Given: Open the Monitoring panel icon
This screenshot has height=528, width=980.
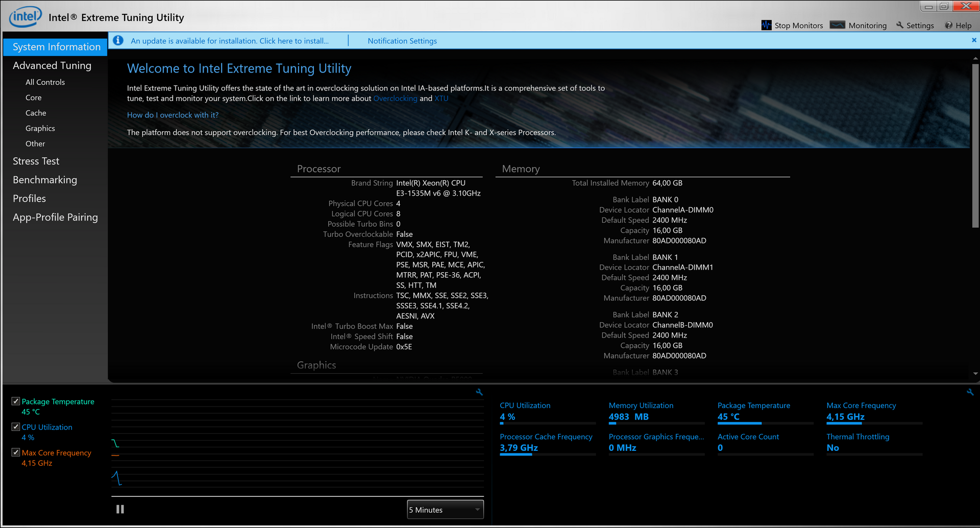Looking at the screenshot, I should pos(837,23).
